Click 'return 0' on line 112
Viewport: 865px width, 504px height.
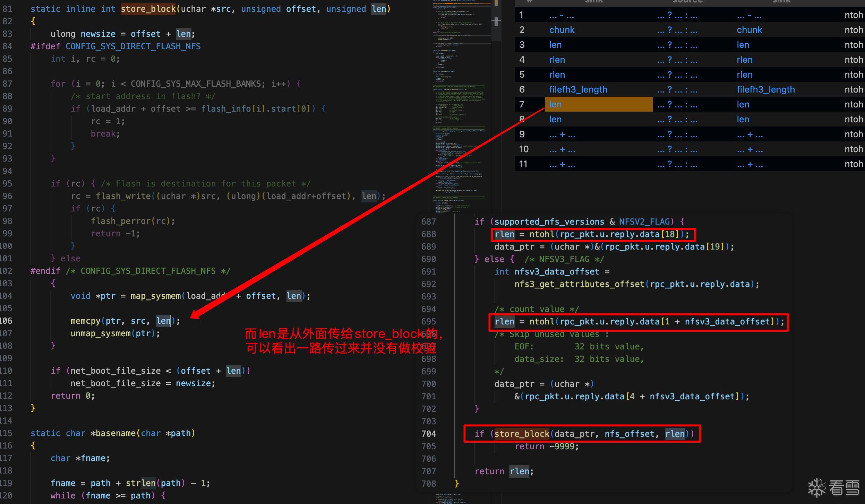[x=70, y=396]
